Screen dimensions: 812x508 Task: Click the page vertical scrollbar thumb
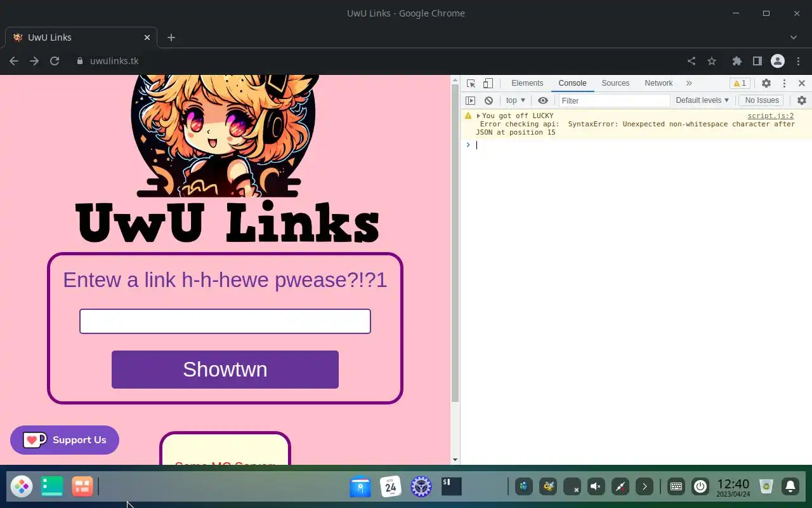pos(454,242)
